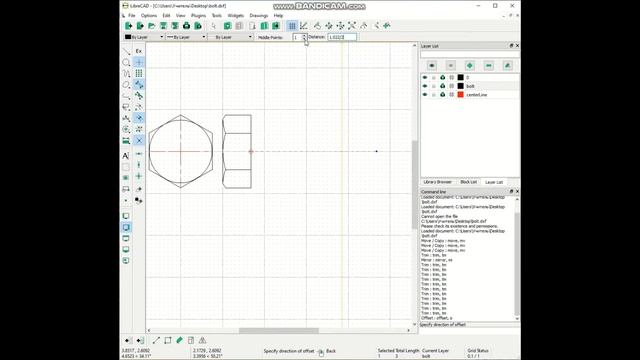The image size is (640, 360).
Task: Open the Tools menu
Action: click(216, 16)
